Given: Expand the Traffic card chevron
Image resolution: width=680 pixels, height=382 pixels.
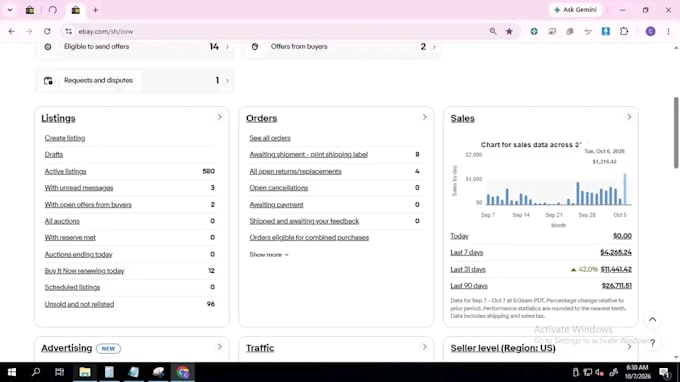Looking at the screenshot, I should pyautogui.click(x=425, y=347).
